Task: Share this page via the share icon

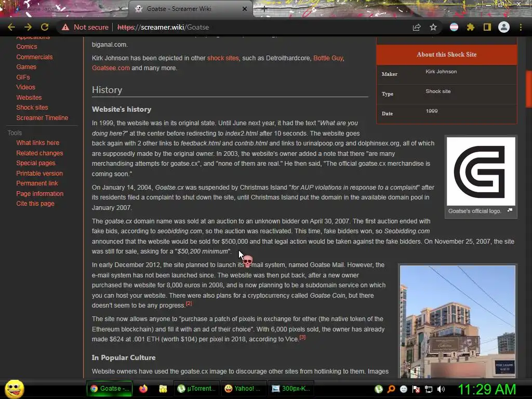Action: (x=417, y=27)
